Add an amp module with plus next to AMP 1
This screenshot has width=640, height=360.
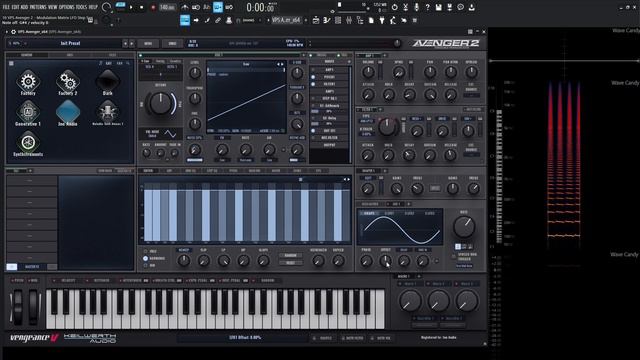[384, 55]
